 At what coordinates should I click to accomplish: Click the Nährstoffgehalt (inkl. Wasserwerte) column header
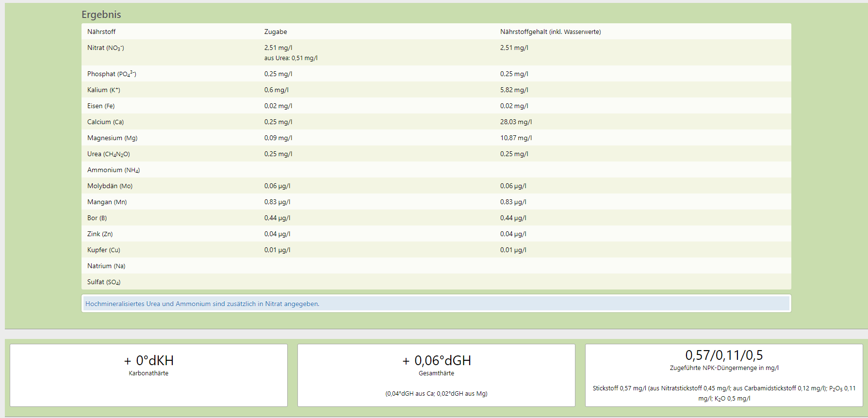pyautogui.click(x=550, y=32)
